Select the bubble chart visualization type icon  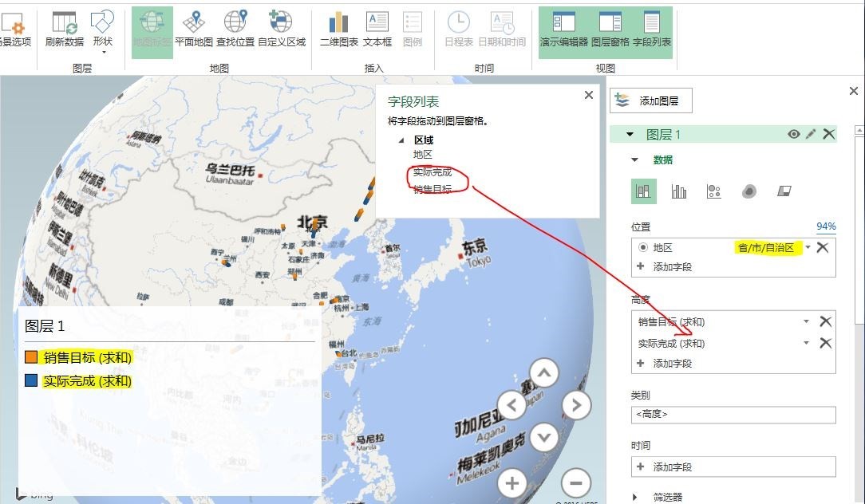click(x=713, y=191)
